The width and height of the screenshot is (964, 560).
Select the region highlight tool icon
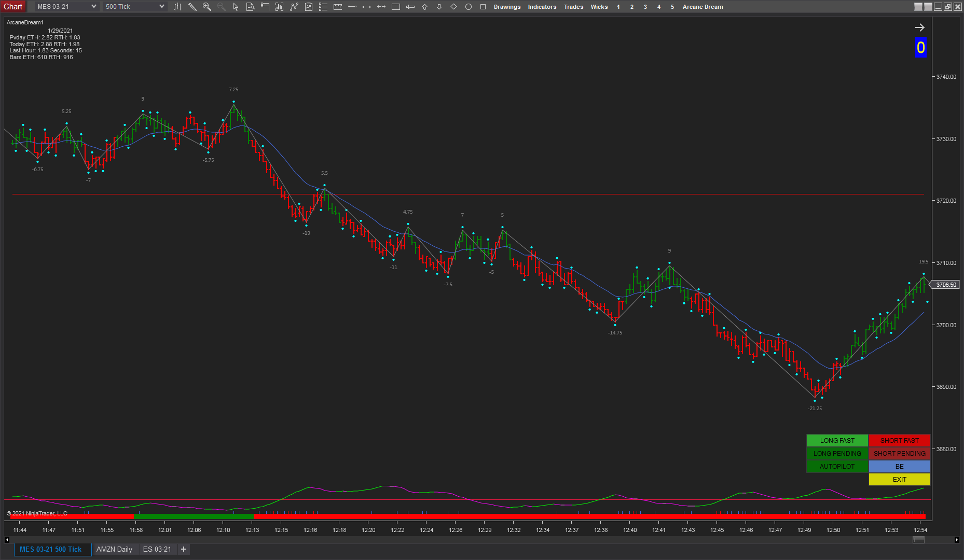(x=410, y=7)
